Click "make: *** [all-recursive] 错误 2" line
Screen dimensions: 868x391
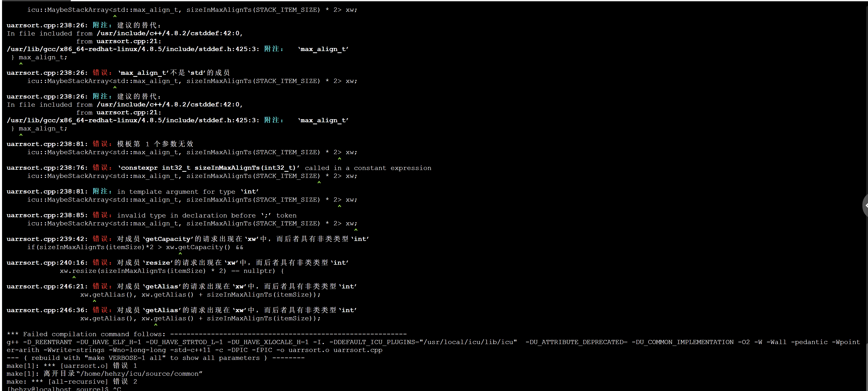(72, 382)
